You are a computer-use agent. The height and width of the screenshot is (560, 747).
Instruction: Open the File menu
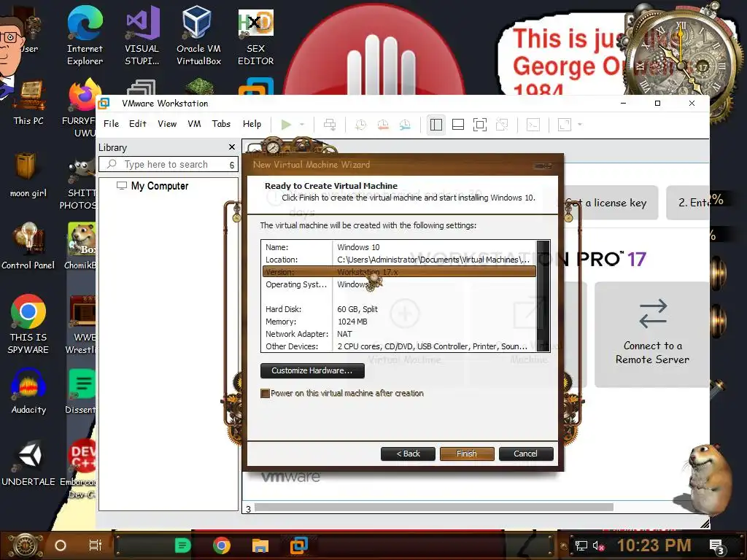(x=111, y=124)
